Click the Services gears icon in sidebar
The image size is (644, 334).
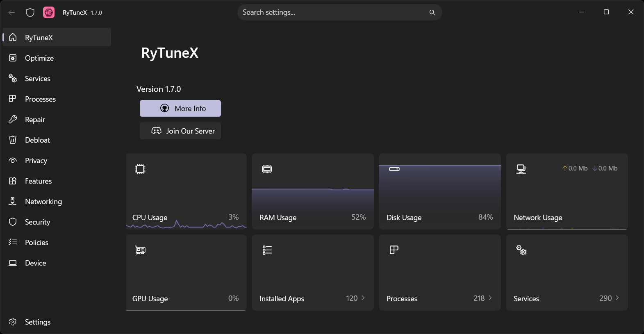click(x=13, y=78)
